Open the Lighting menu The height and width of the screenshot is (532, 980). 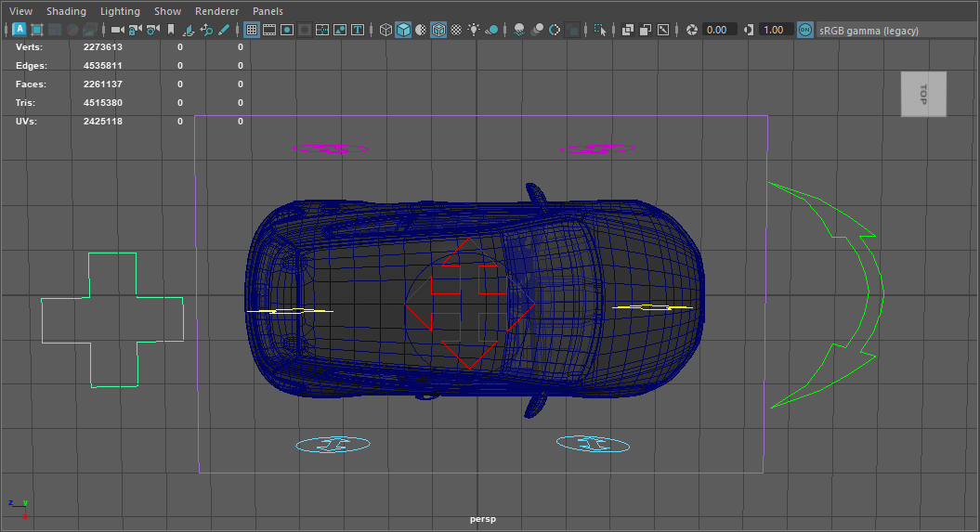(x=120, y=11)
